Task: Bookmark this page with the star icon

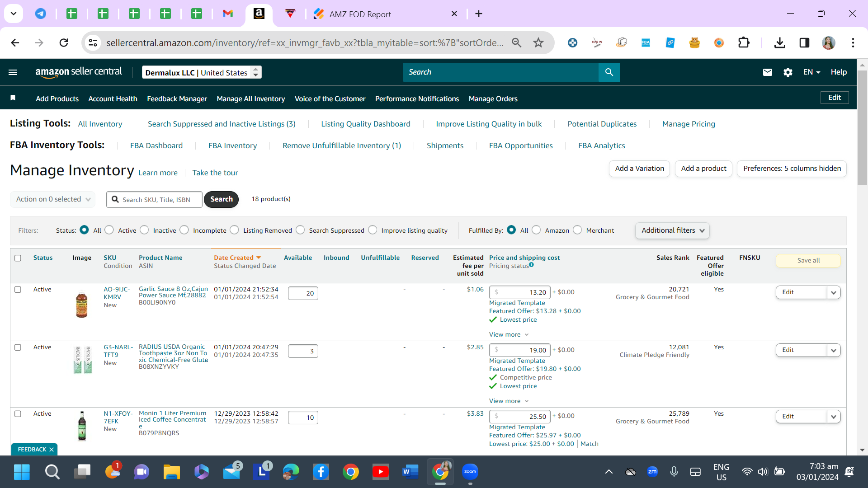Action: click(538, 42)
